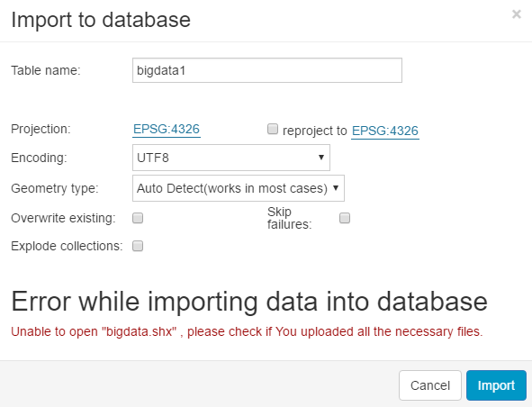Open the Projection EPSG:4326 link

pyautogui.click(x=167, y=130)
